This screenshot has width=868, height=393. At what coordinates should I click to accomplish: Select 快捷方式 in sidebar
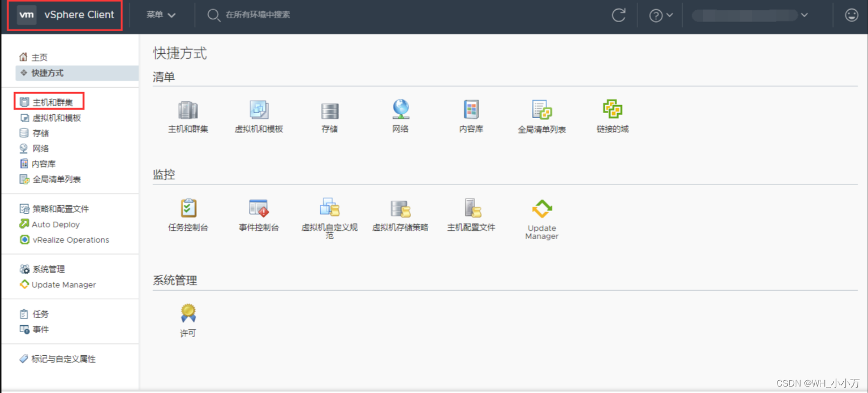pos(77,73)
